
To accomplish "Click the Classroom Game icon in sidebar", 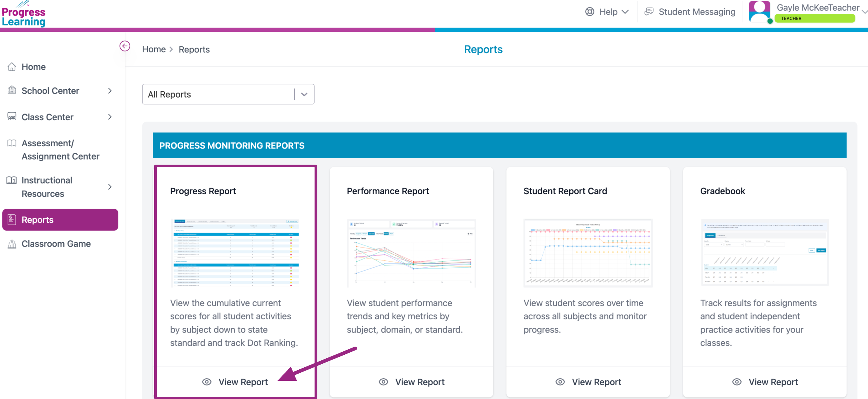I will (12, 244).
